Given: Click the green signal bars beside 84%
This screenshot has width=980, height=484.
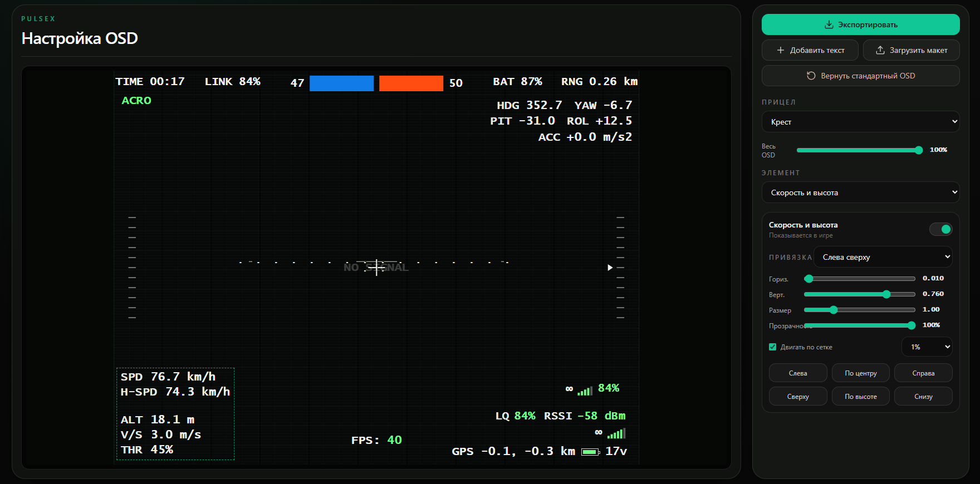Looking at the screenshot, I should point(584,391).
